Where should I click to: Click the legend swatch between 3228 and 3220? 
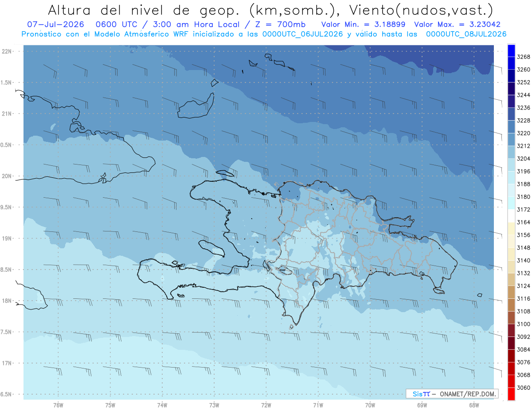[511, 126]
